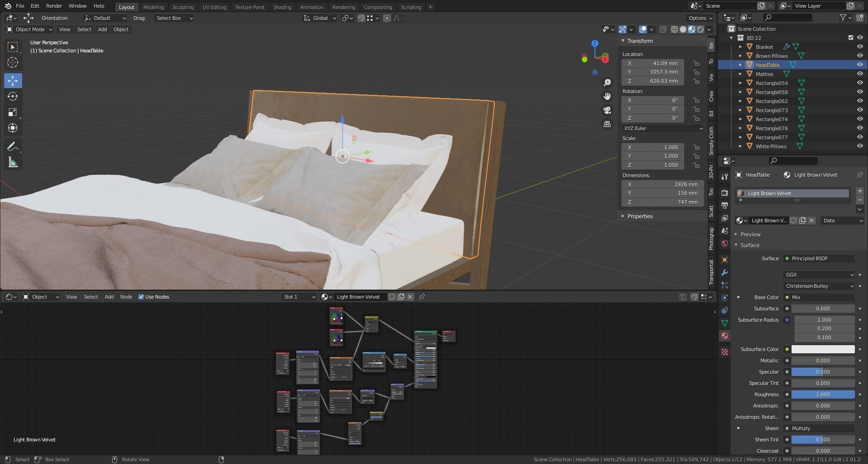The height and width of the screenshot is (464, 868).
Task: Switch to the UV Editing workspace tab
Action: [x=214, y=7]
